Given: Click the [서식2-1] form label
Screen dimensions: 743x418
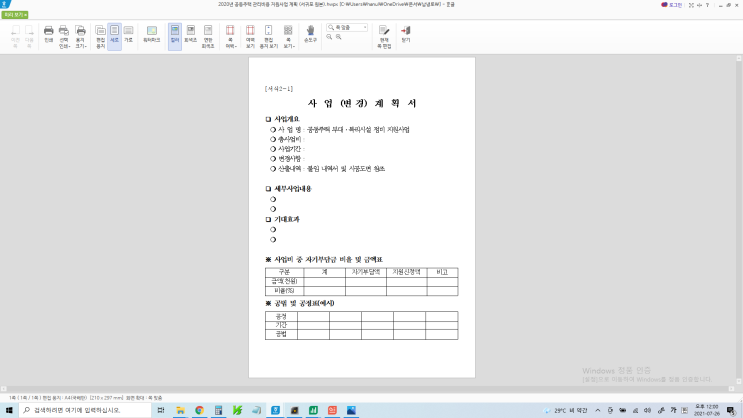Looking at the screenshot, I should (x=279, y=89).
